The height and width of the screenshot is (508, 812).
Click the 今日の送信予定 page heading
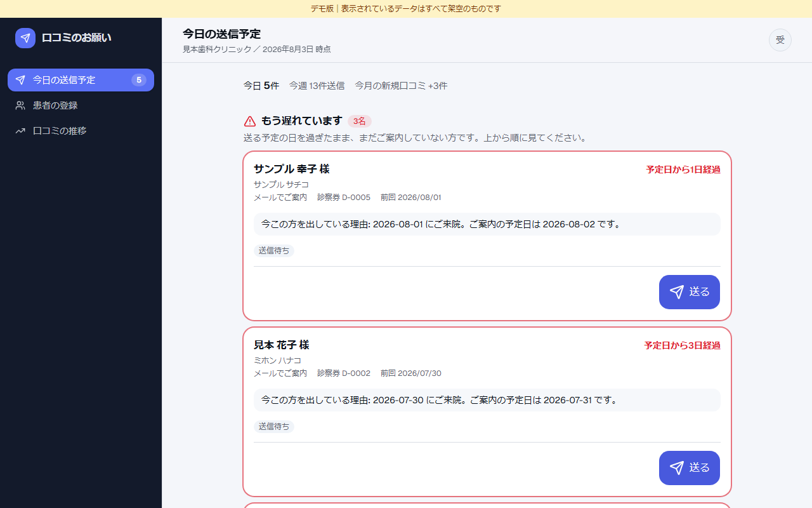222,34
